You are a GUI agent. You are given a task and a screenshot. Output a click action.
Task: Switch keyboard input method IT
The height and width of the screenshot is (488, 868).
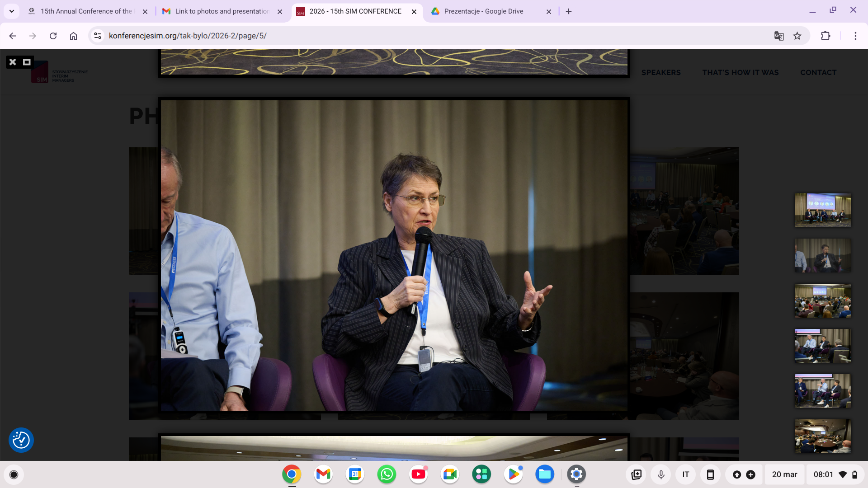tap(686, 474)
